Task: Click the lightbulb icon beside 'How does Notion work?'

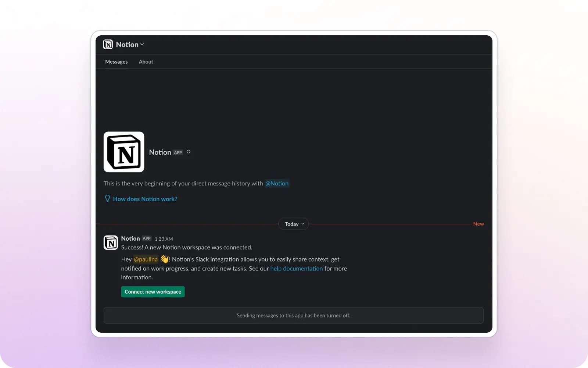Action: click(x=107, y=198)
